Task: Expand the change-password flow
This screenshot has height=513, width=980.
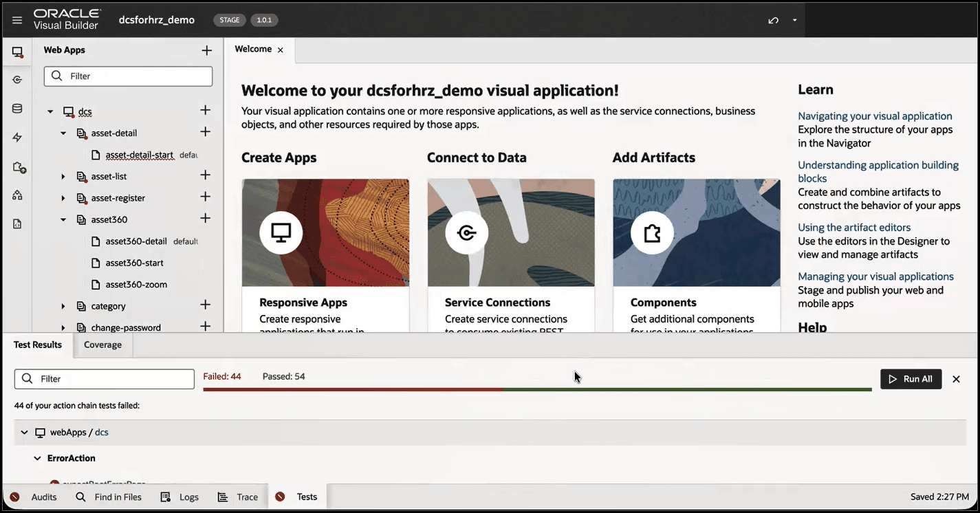Action: coord(63,328)
